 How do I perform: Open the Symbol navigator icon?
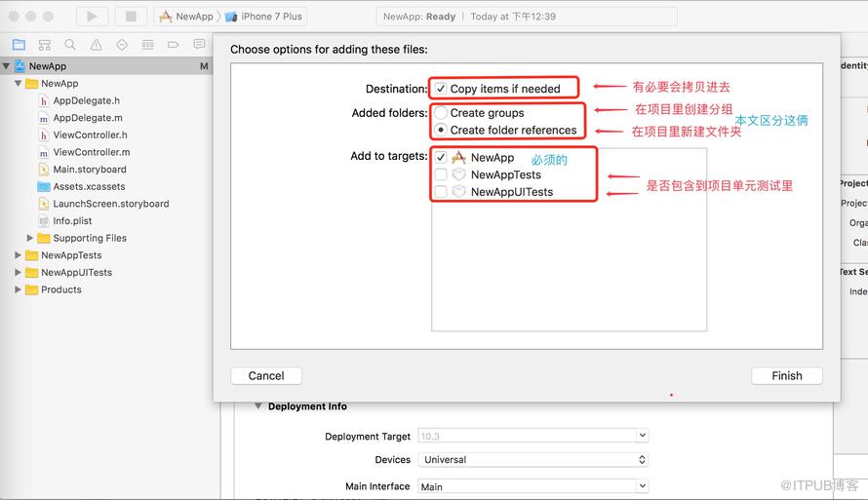(44, 45)
